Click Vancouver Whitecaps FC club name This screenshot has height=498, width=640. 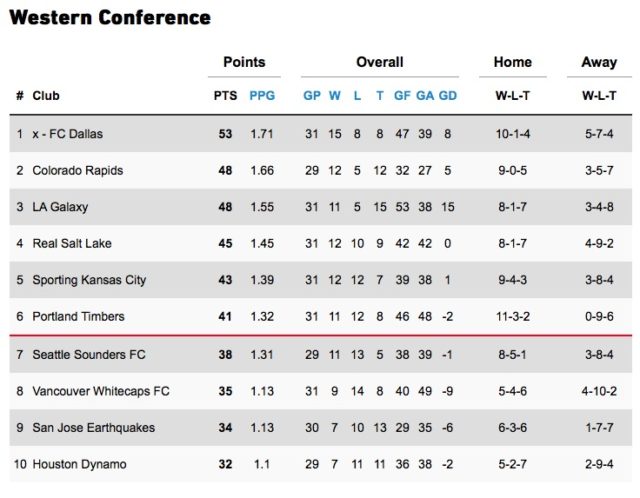tap(101, 391)
